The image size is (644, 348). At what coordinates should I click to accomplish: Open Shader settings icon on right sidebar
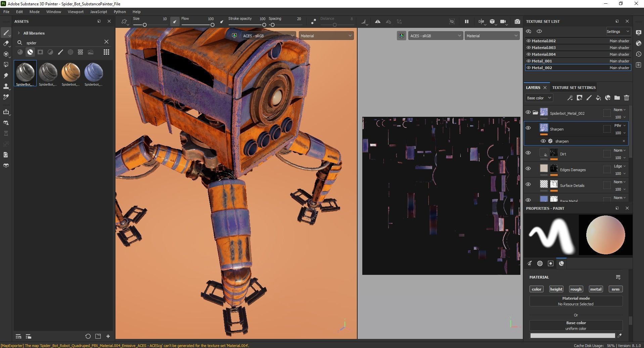tap(638, 43)
